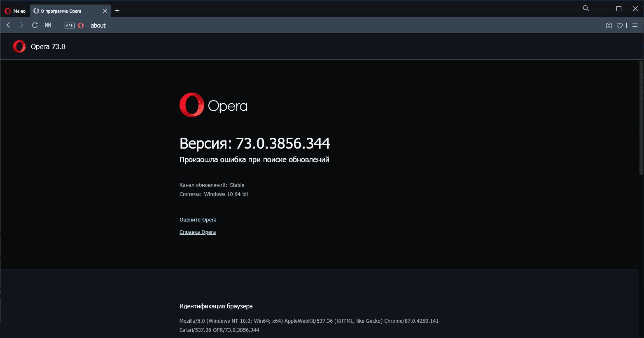Viewport: 644px width, 338px height.
Task: Take a snapshot with the camera icon
Action: click(609, 26)
